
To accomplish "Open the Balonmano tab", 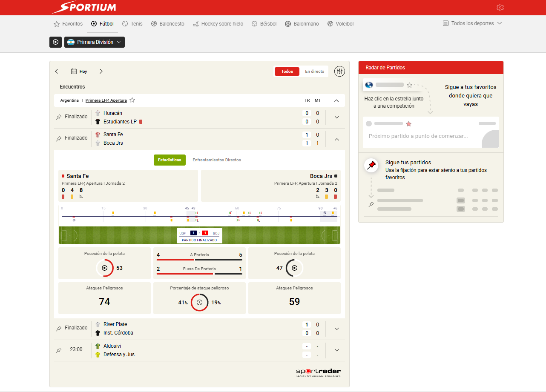I will tap(302, 24).
